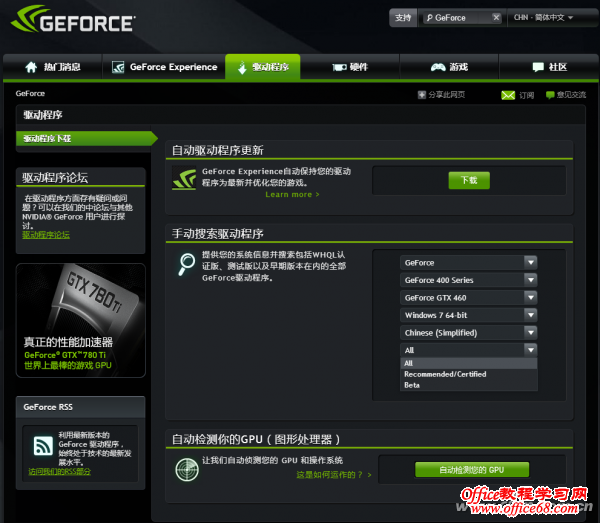Click the GTX 780 Ti promo banner

point(81,320)
